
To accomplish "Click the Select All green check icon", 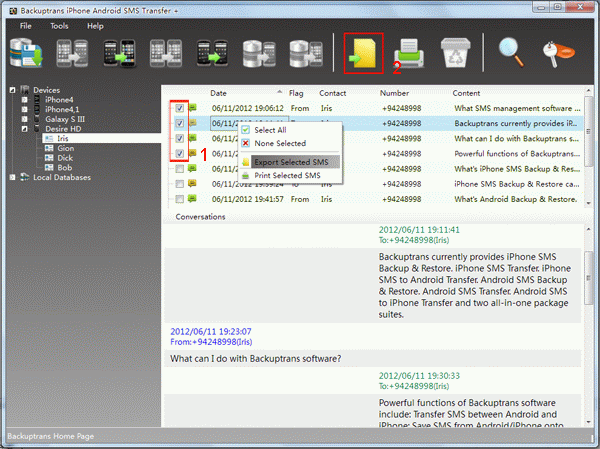I will tap(246, 130).
